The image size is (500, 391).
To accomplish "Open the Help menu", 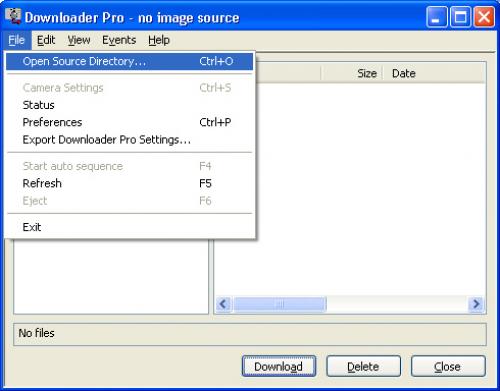I will tap(159, 40).
